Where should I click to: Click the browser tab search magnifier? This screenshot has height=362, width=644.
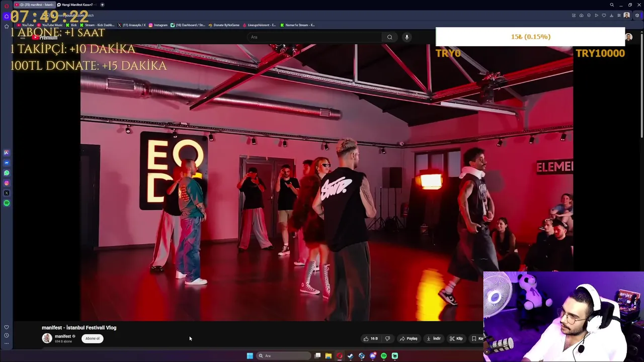pos(612,5)
